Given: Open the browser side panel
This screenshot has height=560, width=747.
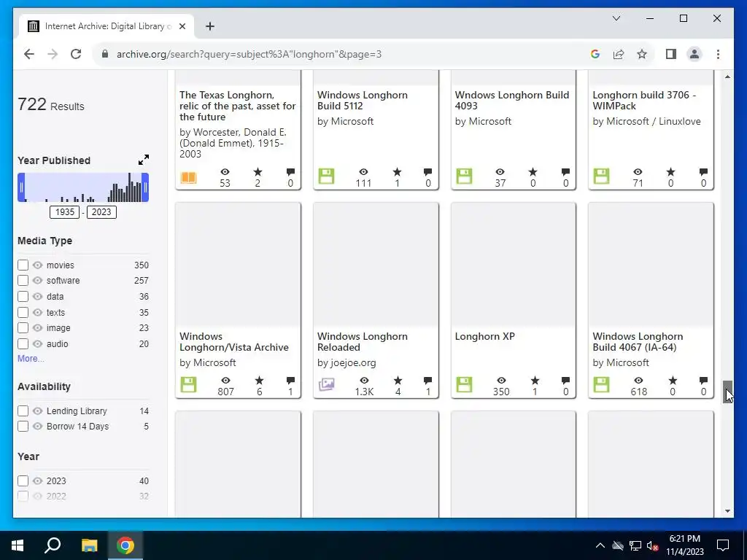Looking at the screenshot, I should pos(671,54).
